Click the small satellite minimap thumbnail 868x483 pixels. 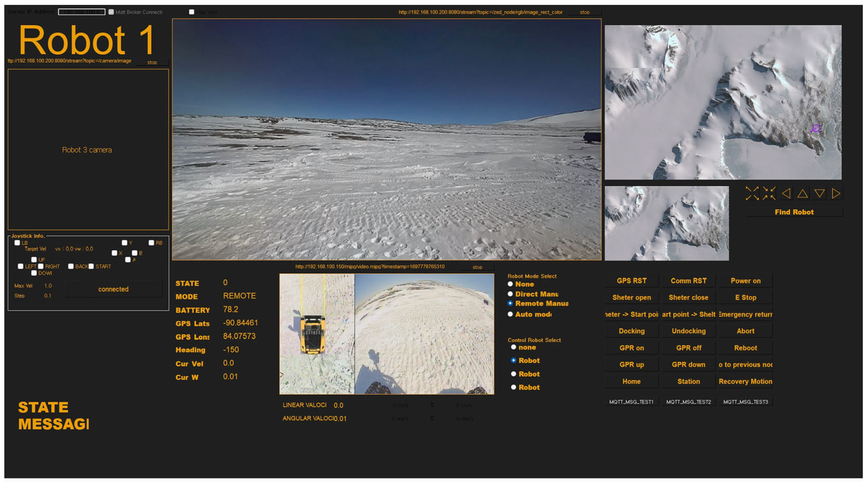coord(667,223)
